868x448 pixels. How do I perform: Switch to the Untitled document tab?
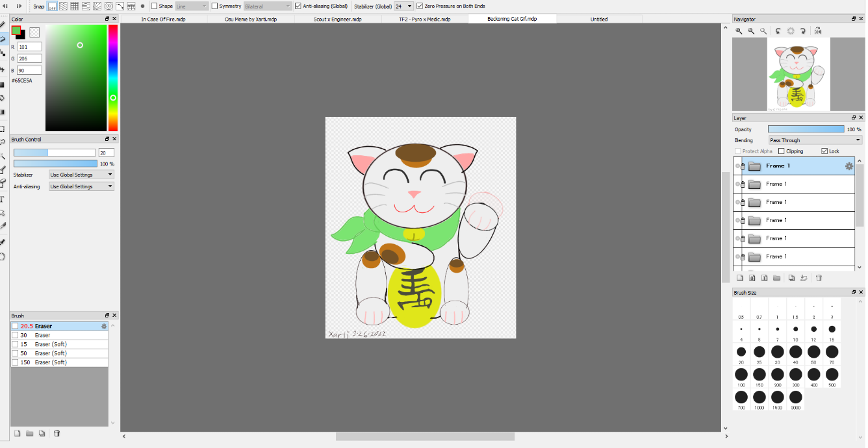(x=599, y=19)
